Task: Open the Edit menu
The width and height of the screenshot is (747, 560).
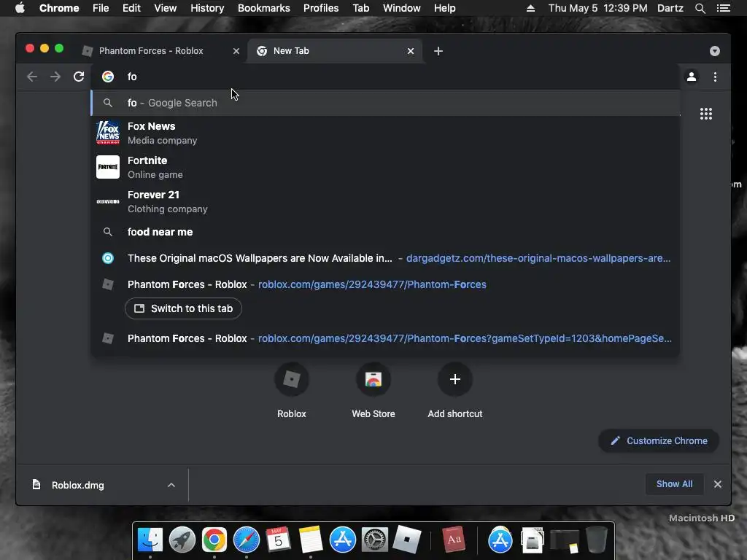Action: 131,8
